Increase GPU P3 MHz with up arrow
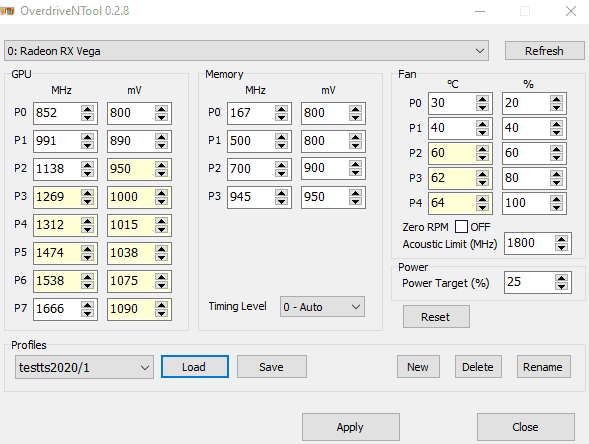This screenshot has height=444, width=589. click(87, 193)
